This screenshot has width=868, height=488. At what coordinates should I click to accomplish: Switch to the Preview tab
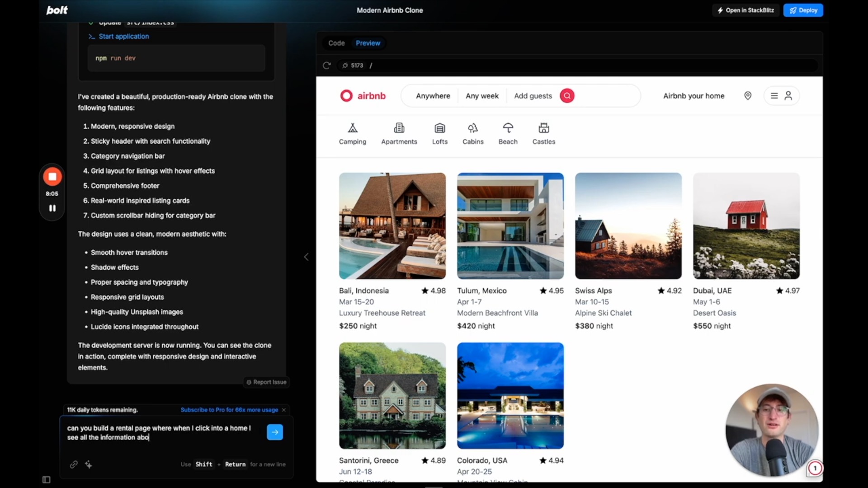tap(368, 43)
